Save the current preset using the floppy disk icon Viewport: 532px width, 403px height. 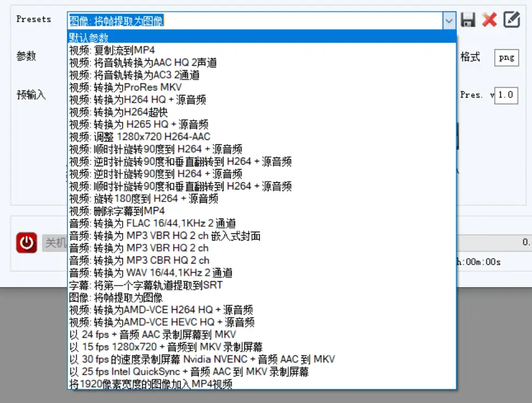(467, 20)
